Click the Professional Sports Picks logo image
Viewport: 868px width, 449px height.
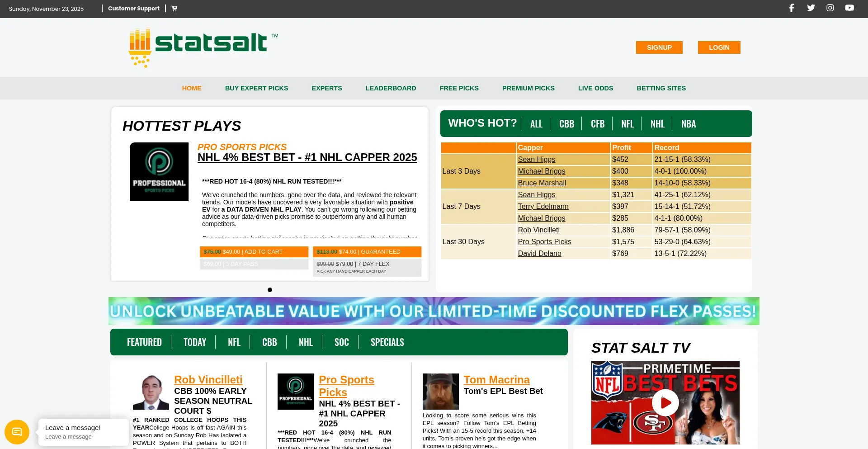[159, 172]
